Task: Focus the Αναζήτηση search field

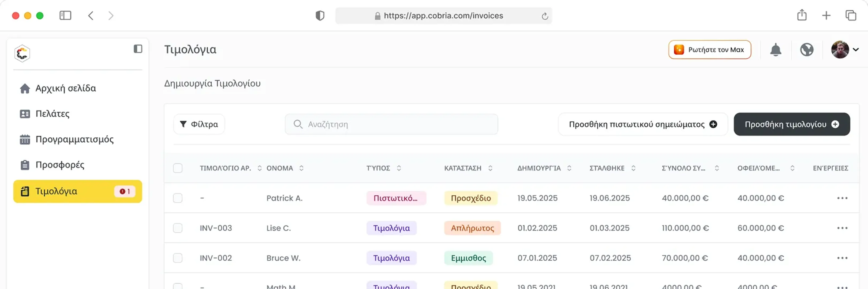Action: tap(391, 124)
